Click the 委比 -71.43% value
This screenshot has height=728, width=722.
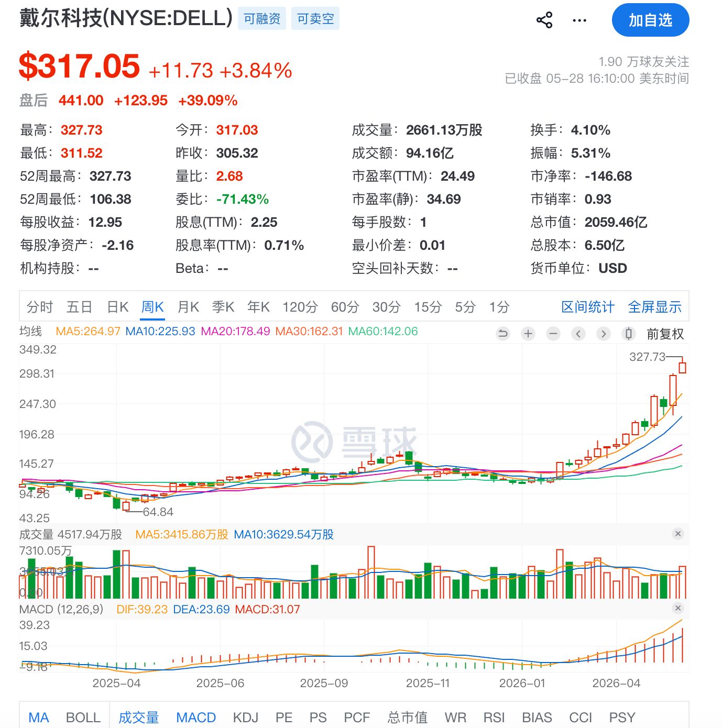click(x=243, y=199)
